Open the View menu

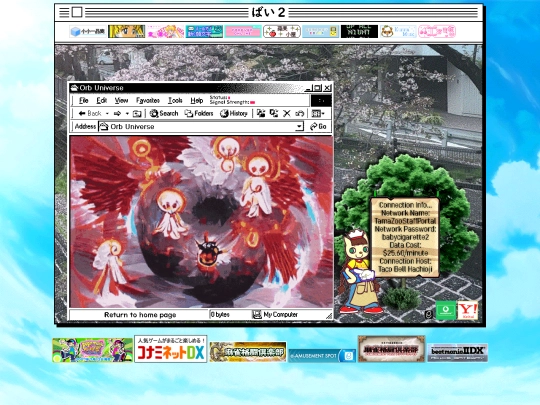click(x=121, y=100)
